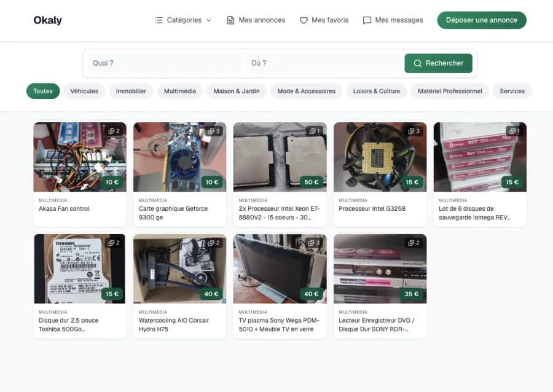Click the Okaly logo

click(x=47, y=20)
